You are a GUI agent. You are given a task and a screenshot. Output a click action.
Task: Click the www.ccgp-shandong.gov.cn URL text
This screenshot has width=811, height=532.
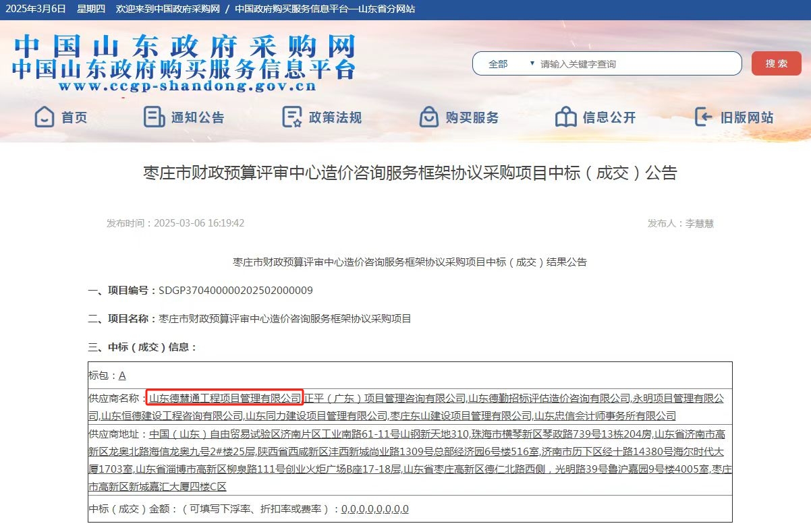[187, 86]
